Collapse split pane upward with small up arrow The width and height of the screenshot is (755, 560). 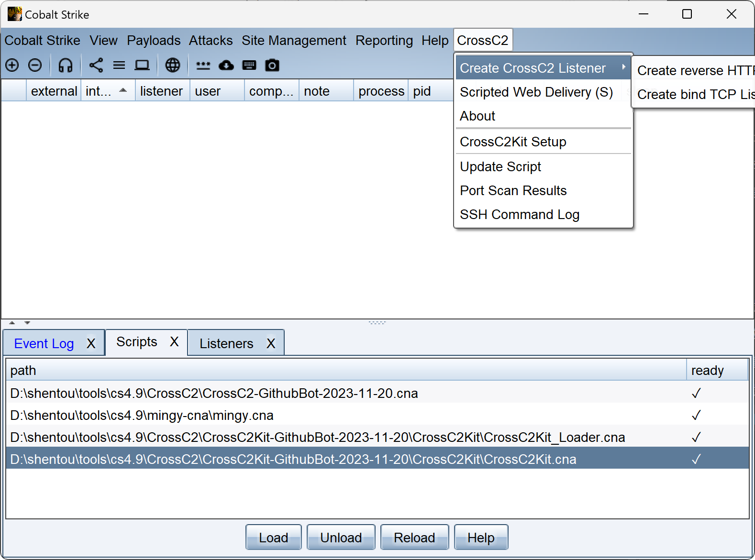pyautogui.click(x=12, y=323)
